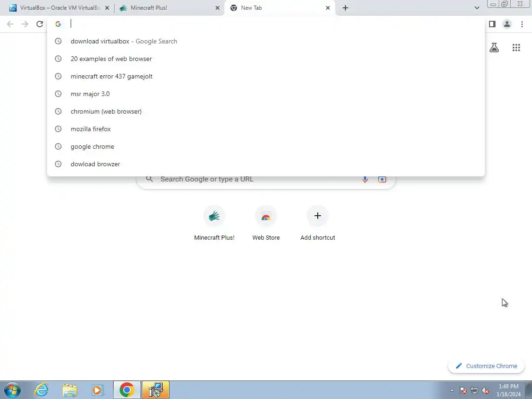Close the New Tab tab
The width and height of the screenshot is (532, 399).
[x=328, y=8]
